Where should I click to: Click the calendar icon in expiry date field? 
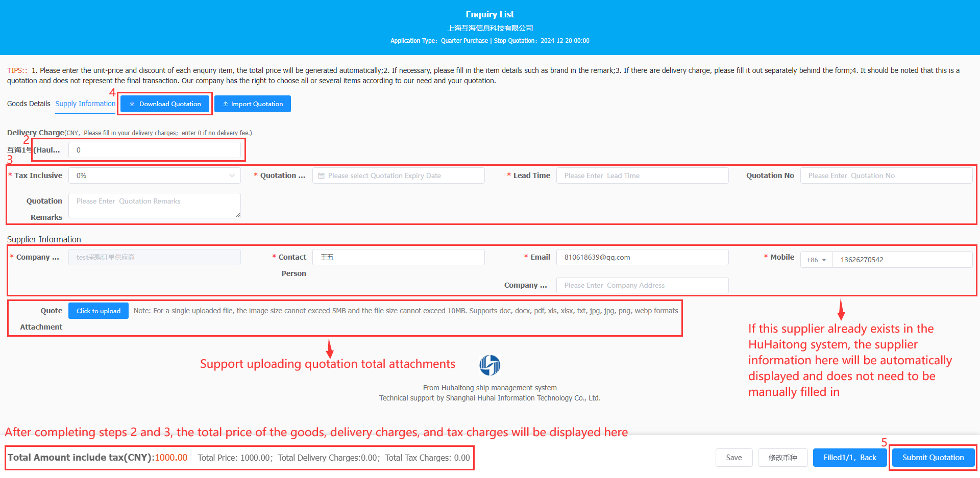pyautogui.click(x=322, y=175)
